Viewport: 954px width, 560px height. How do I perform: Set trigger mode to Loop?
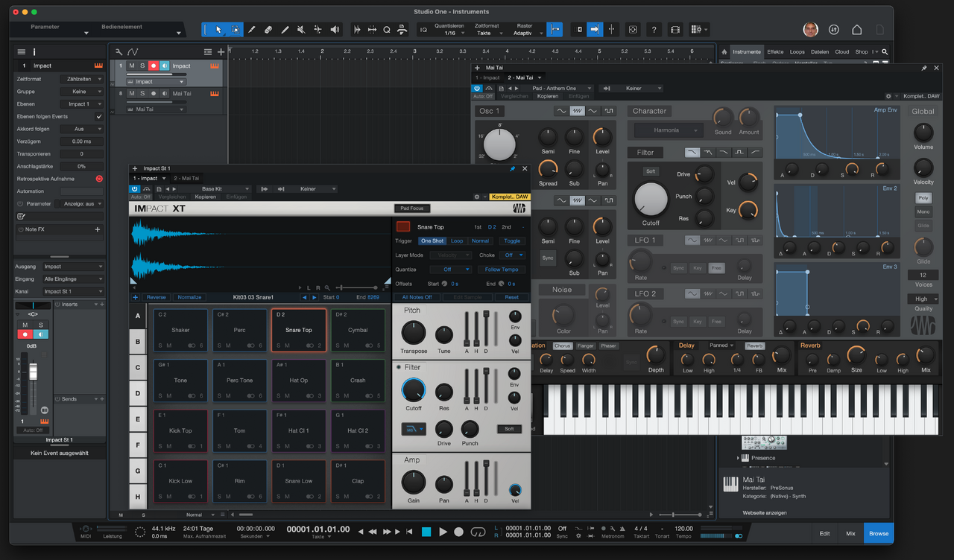coord(457,241)
